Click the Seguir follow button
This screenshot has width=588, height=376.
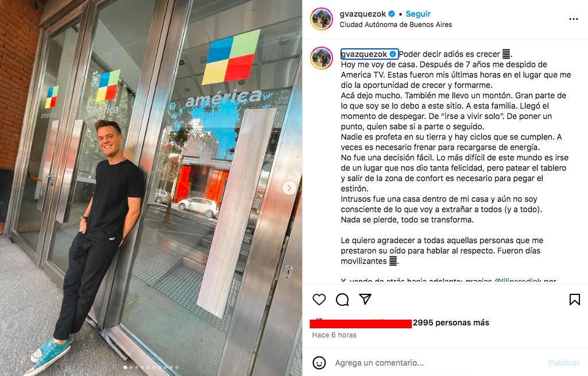point(418,14)
